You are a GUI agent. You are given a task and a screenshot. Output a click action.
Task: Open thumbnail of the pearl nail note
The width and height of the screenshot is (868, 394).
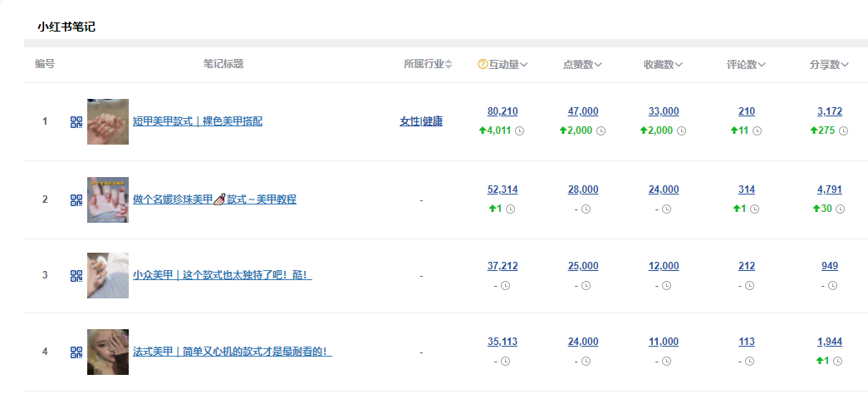108,200
